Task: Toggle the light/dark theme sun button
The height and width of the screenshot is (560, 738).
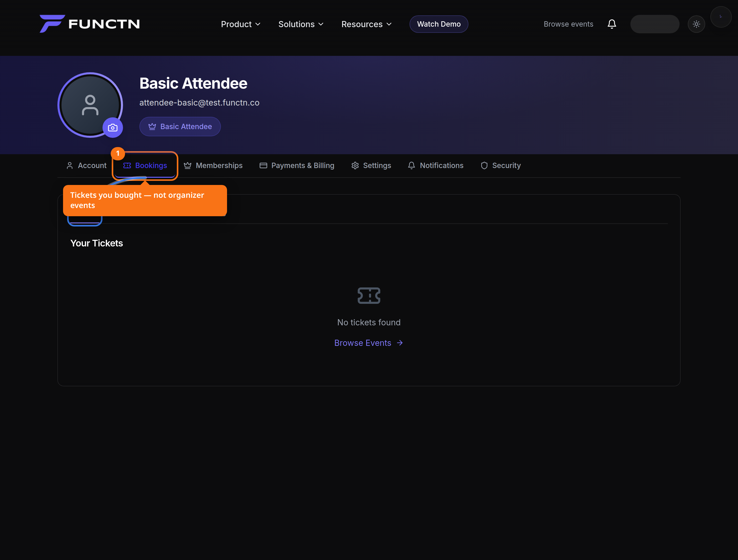Action: [x=696, y=24]
